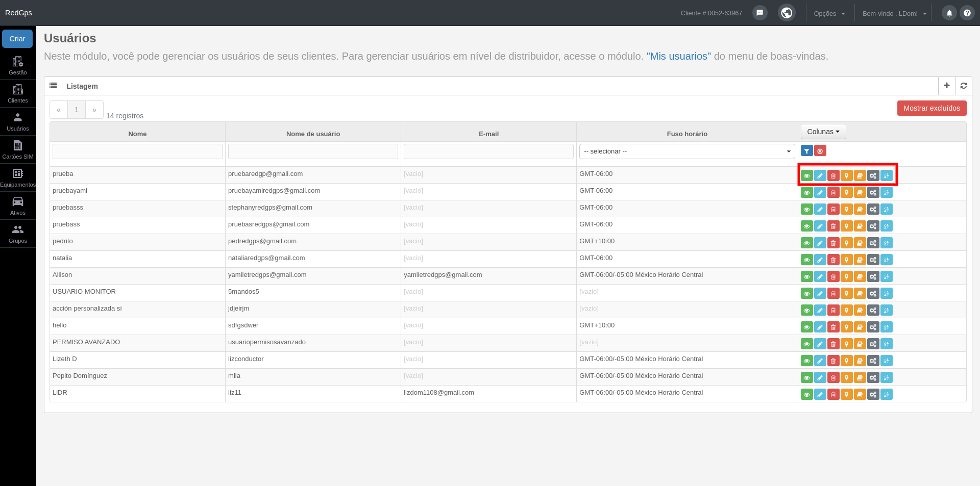Image resolution: width=980 pixels, height=486 pixels.
Task: Focus the E-mail filter input field
Action: 488,151
